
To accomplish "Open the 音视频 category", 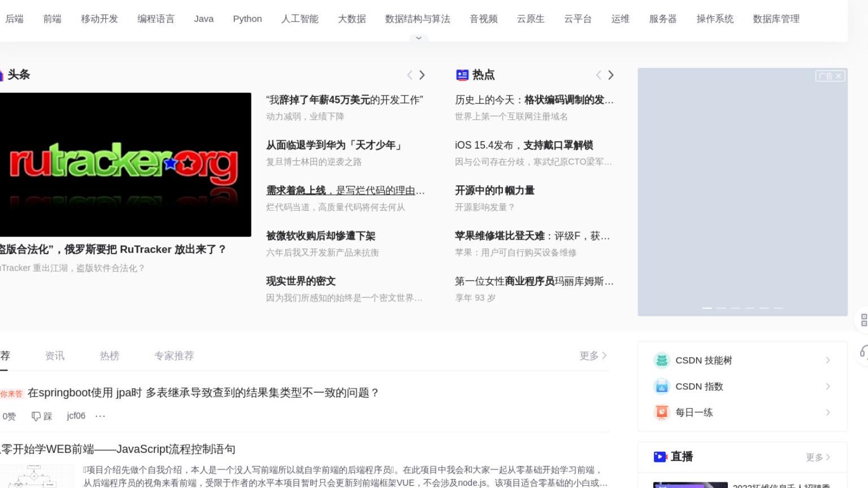I will pyautogui.click(x=484, y=19).
